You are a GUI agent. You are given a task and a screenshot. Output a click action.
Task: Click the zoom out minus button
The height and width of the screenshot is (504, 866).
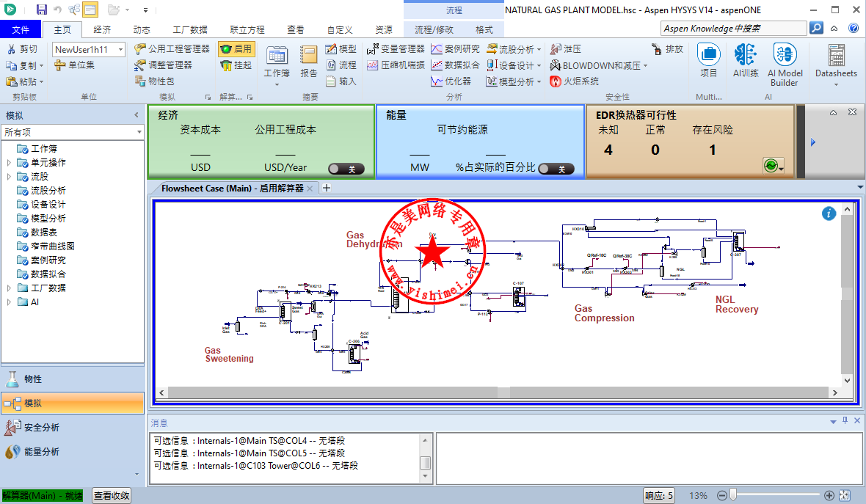[722, 495]
